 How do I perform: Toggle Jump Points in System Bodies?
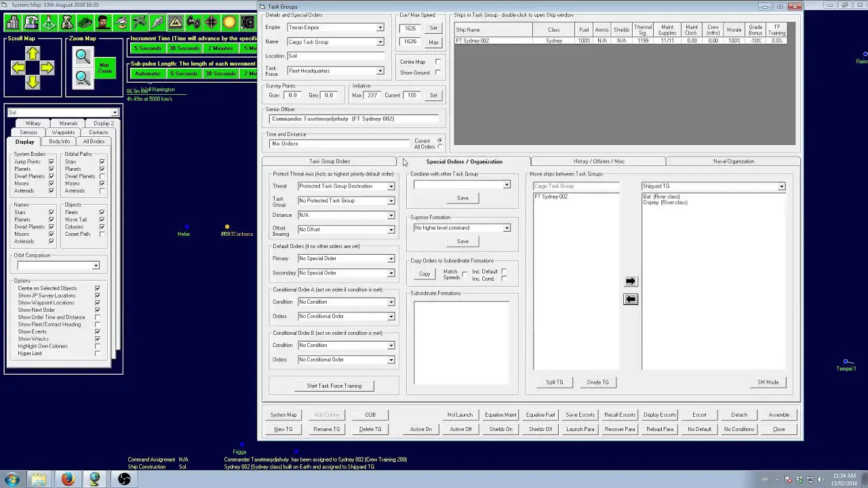click(x=51, y=162)
